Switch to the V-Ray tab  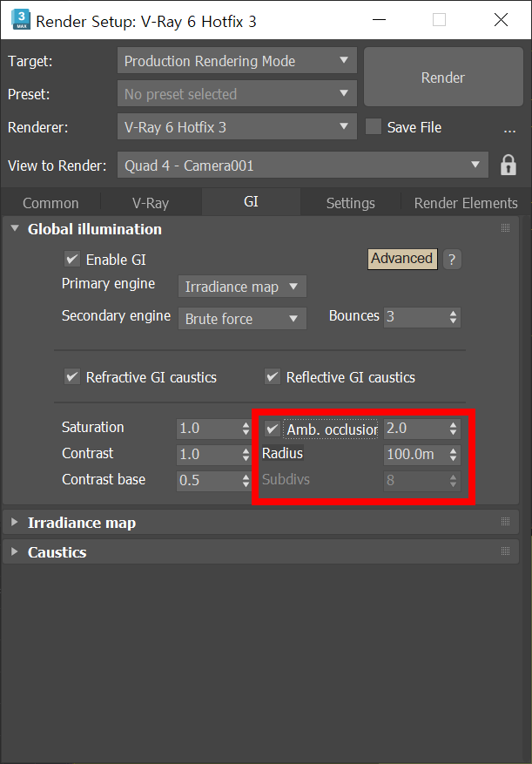(151, 203)
